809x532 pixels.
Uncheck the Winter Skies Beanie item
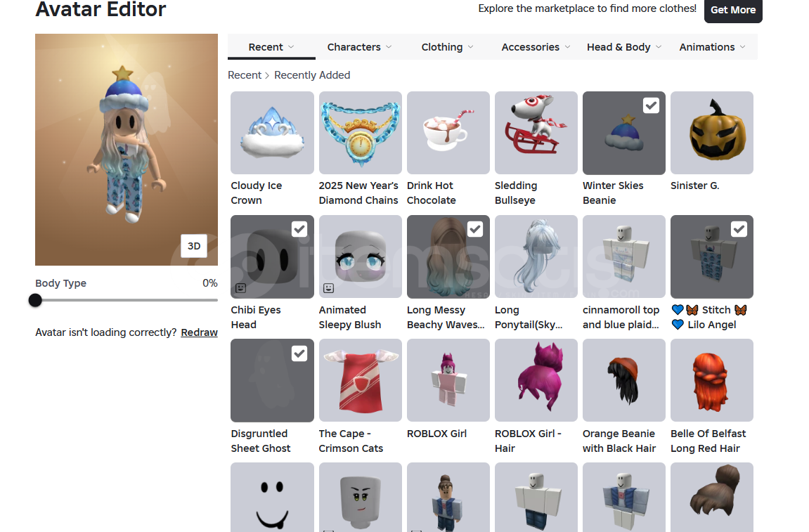(x=651, y=106)
